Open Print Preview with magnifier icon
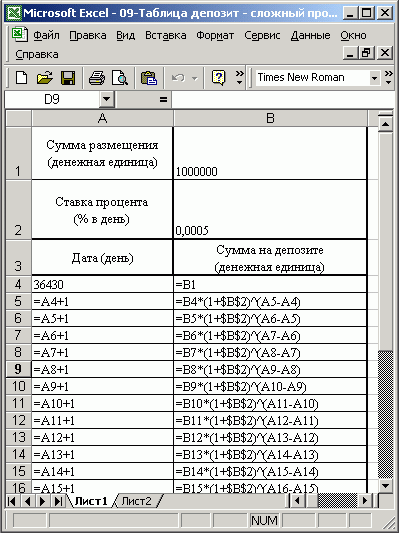This screenshot has width=399, height=533. [120, 78]
